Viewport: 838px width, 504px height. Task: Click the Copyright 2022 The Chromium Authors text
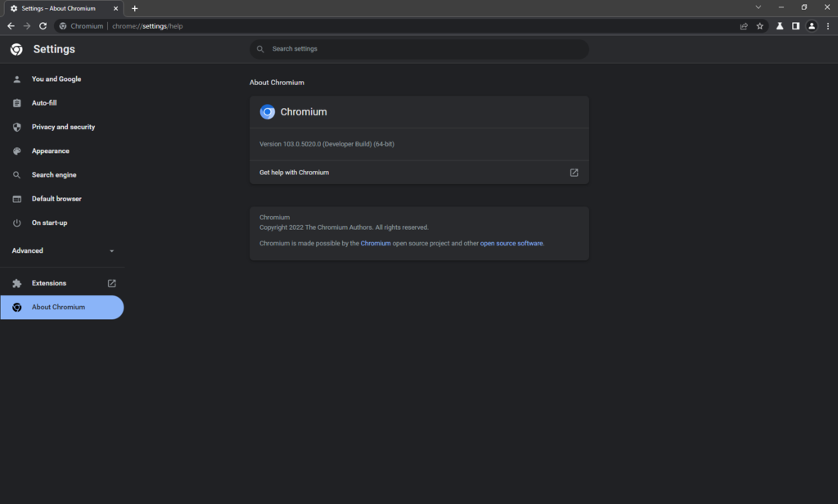coord(344,227)
